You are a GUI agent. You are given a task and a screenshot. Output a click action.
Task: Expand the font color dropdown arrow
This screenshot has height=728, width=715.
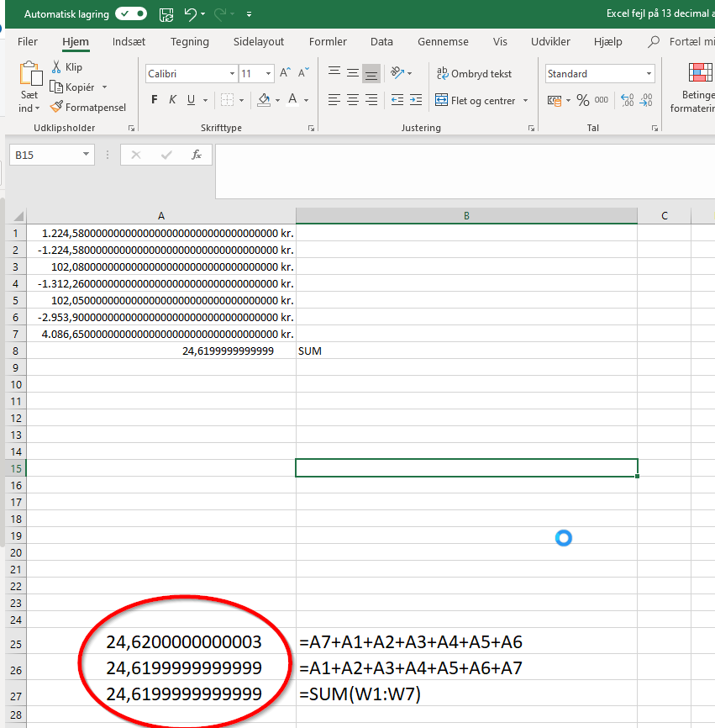pos(306,100)
